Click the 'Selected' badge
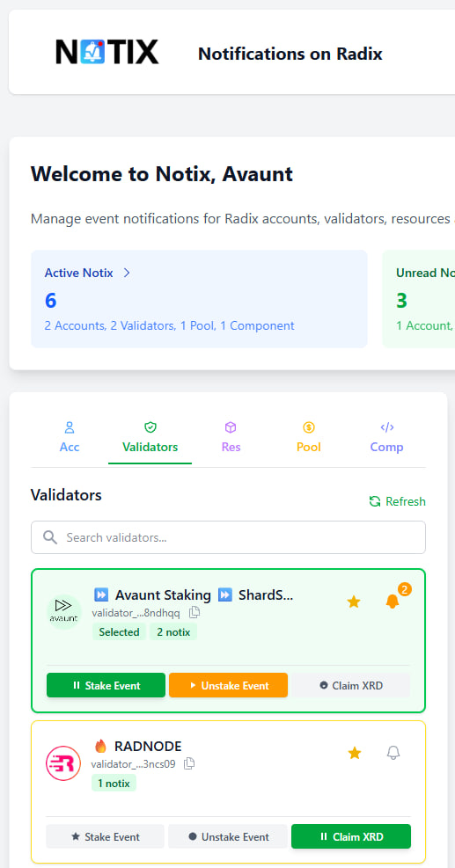Screen dimensions: 455x868 119,631
